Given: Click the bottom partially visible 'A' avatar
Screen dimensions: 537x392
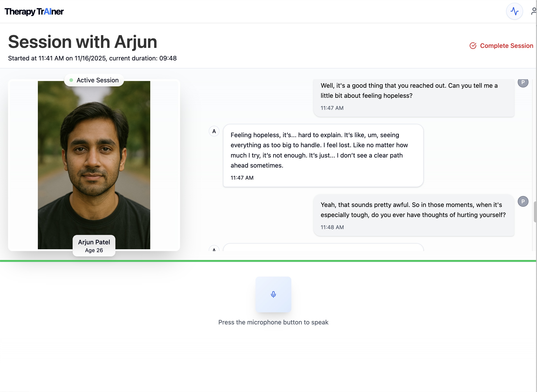Looking at the screenshot, I should [x=214, y=249].
